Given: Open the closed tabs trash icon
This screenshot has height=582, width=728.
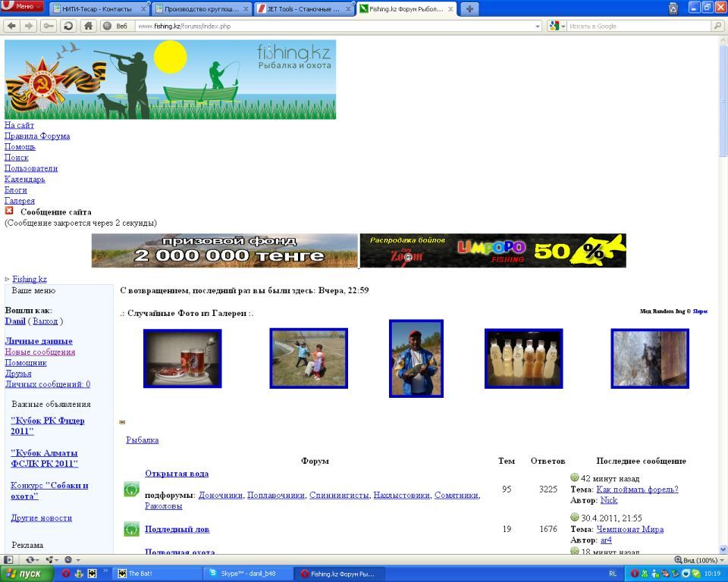Looking at the screenshot, I should (x=673, y=8).
